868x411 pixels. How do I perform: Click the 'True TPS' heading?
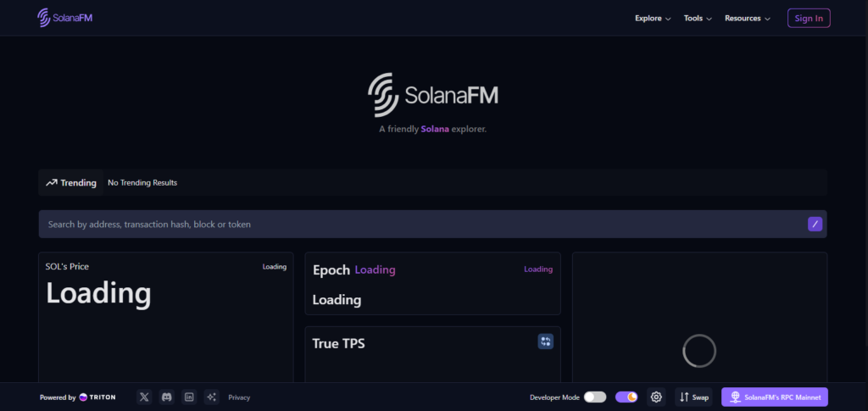338,343
